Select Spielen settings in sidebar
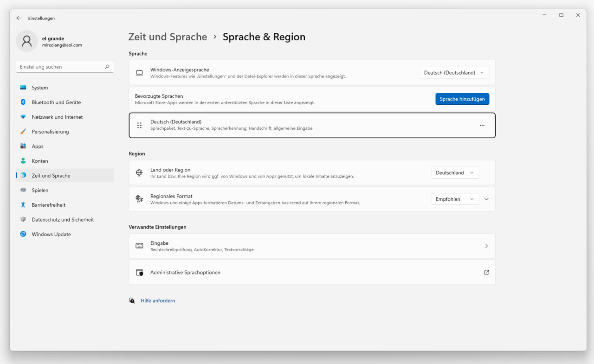The width and height of the screenshot is (594, 364). point(40,190)
